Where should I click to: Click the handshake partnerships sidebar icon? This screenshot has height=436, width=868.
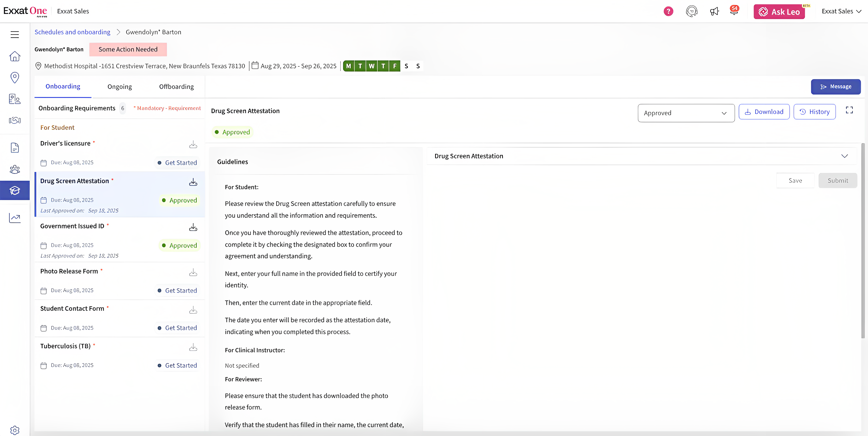click(x=14, y=120)
